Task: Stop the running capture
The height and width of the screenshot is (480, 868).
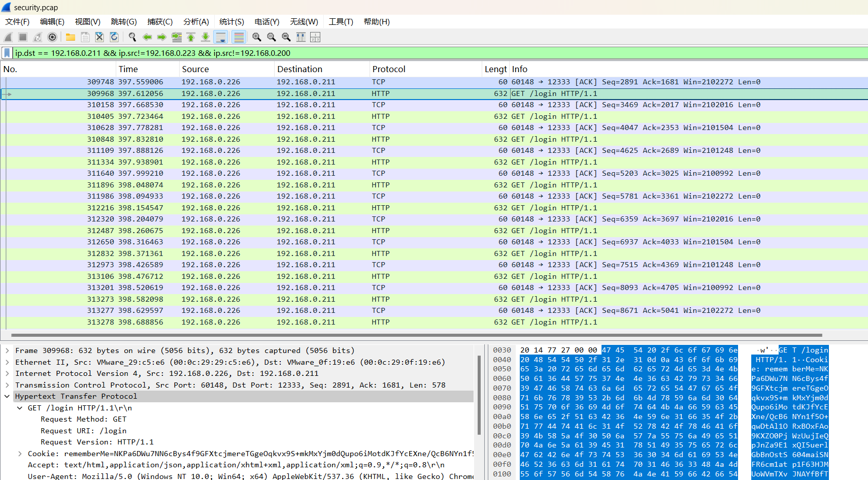Action: [x=23, y=37]
